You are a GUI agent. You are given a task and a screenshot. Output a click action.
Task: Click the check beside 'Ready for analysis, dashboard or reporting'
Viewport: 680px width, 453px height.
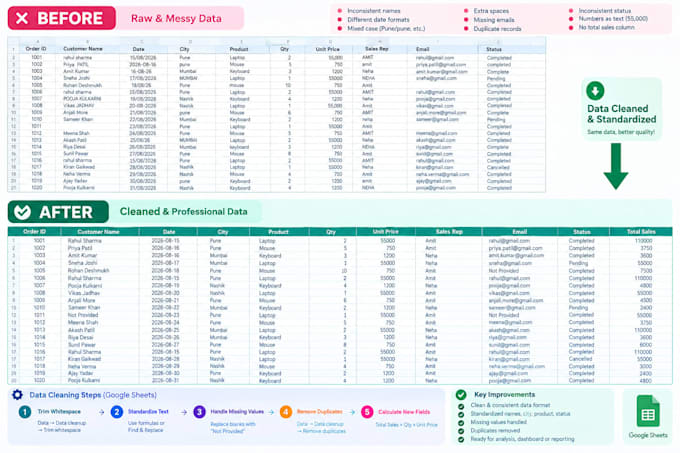pos(461,439)
